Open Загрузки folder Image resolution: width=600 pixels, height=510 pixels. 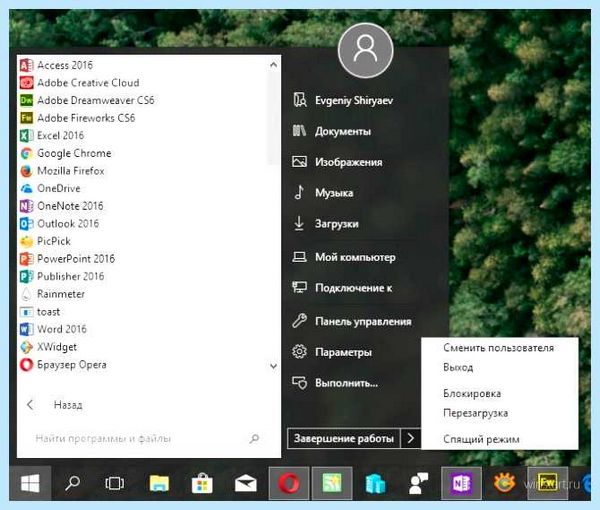coord(326,223)
